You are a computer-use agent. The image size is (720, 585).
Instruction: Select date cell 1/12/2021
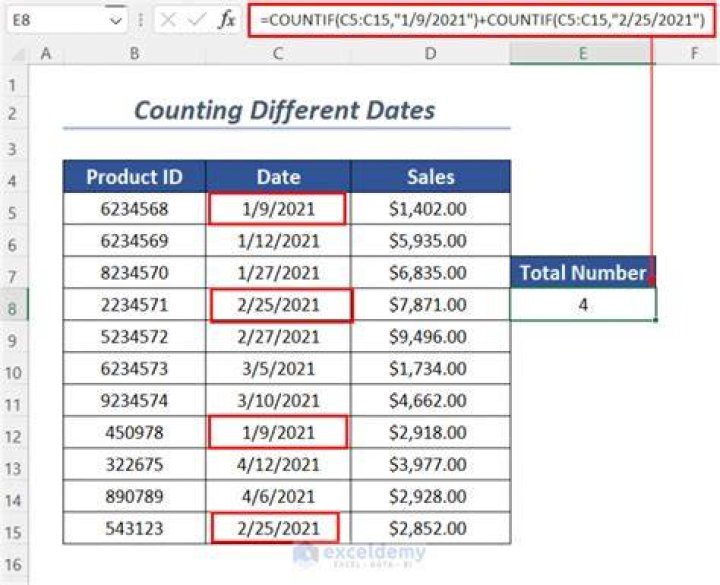coord(278,241)
